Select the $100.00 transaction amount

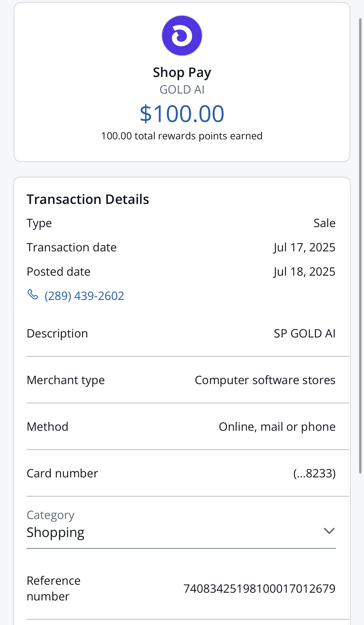pyautogui.click(x=182, y=113)
